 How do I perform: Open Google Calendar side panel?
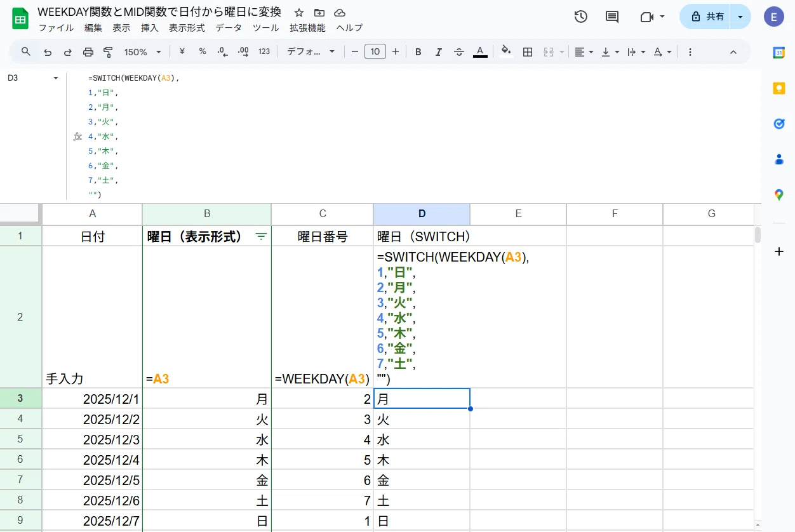tap(779, 53)
